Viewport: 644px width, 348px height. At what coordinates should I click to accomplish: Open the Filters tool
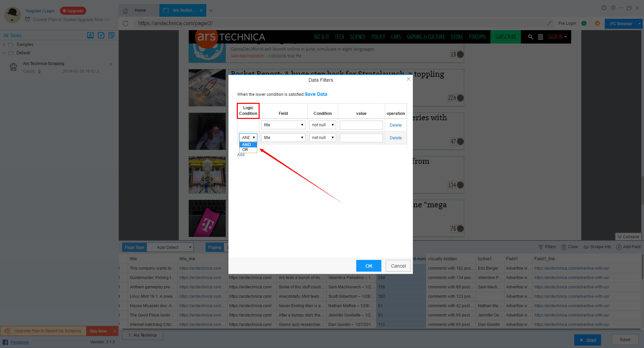tap(547, 247)
